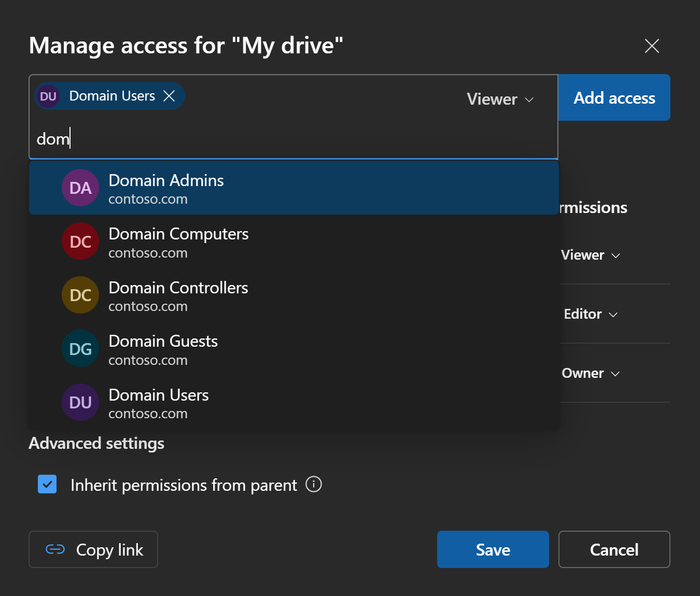Click the DU avatar in suggestion list

click(80, 402)
